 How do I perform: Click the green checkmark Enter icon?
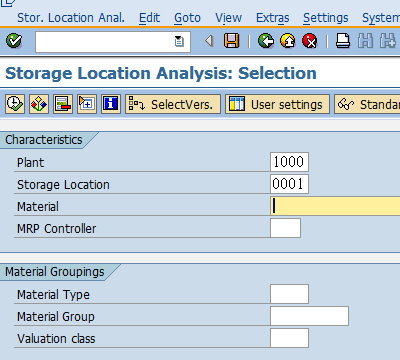[14, 41]
